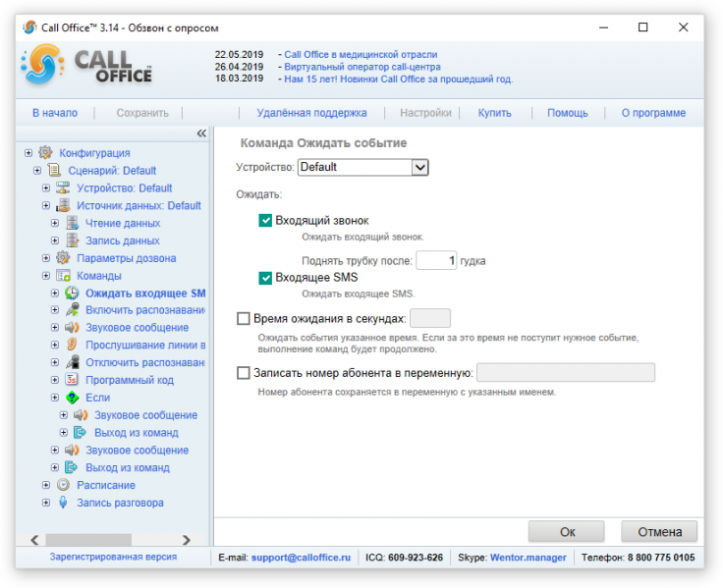Expand the Сценарий: Default node
The height and width of the screenshot is (588, 723).
[x=37, y=170]
